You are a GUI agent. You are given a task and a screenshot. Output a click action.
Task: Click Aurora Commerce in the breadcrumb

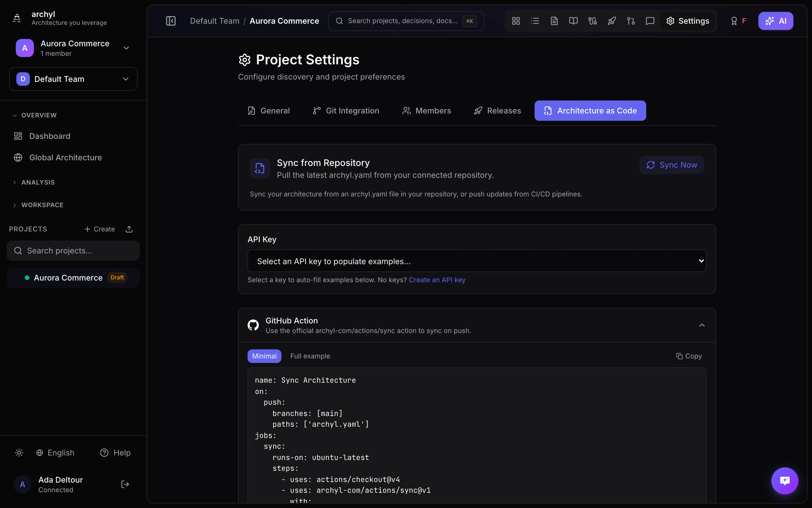tap(284, 21)
